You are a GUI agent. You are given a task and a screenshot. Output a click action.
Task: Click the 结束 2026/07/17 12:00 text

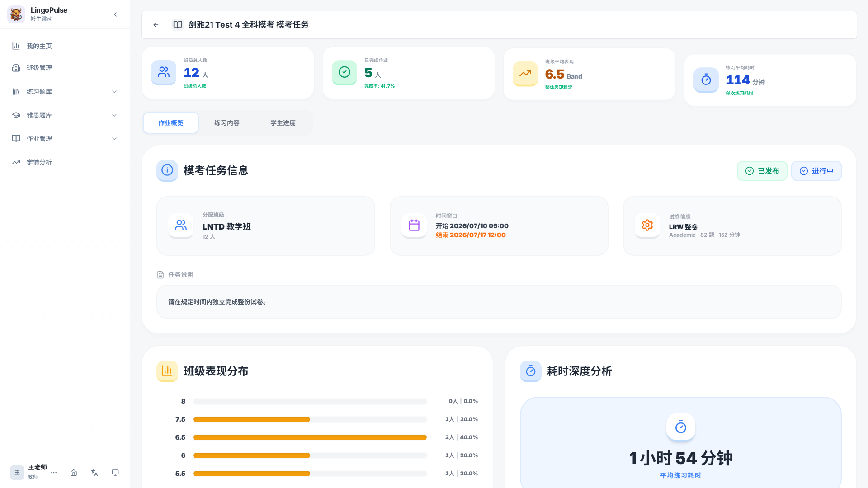471,235
